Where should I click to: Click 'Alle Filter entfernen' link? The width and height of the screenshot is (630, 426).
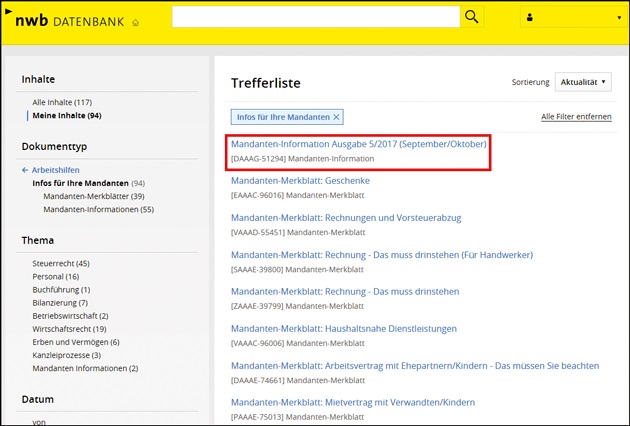pos(576,117)
